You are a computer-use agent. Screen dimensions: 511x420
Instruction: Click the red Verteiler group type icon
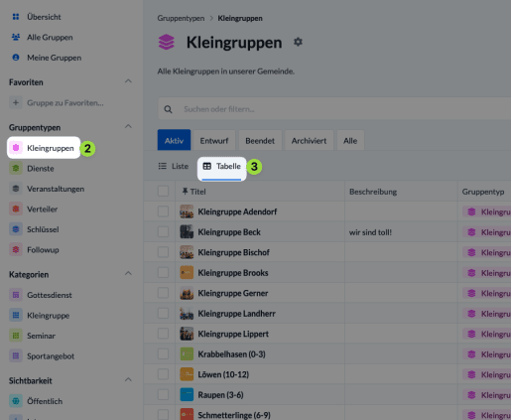[16, 209]
